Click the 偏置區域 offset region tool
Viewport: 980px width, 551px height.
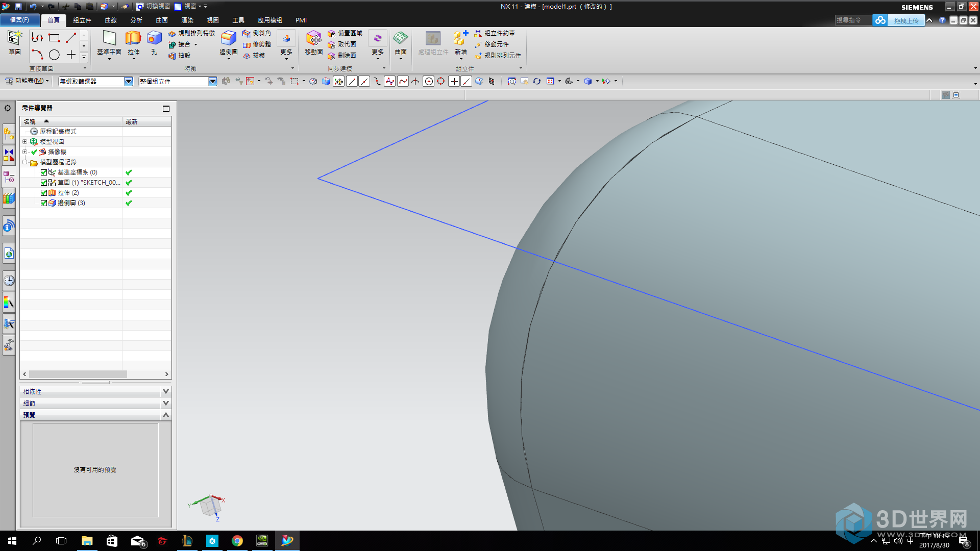pos(345,33)
